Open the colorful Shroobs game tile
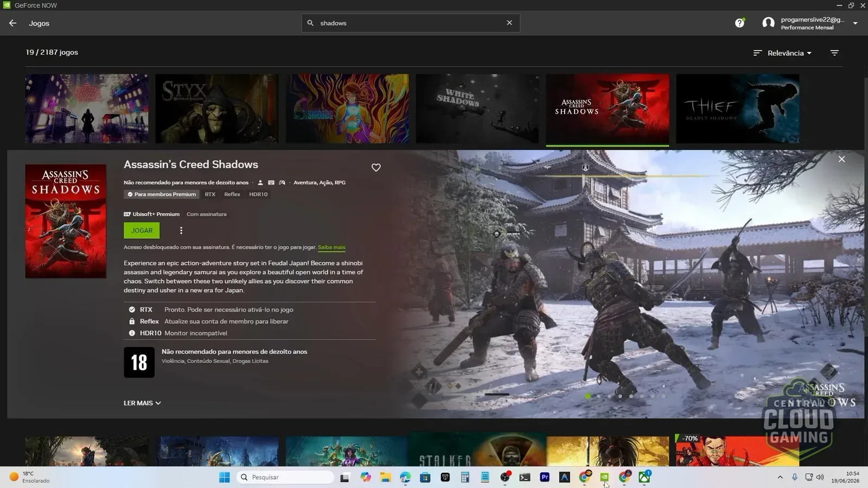 347,108
